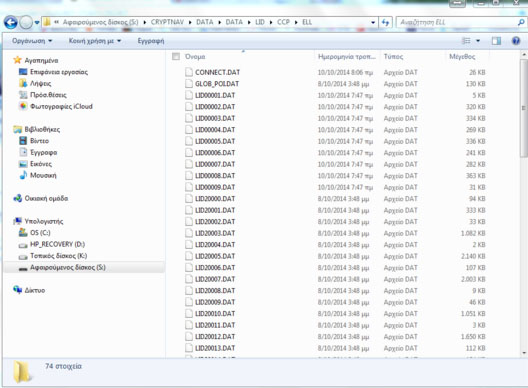Open the recent locations dropdown arrow

coord(37,23)
